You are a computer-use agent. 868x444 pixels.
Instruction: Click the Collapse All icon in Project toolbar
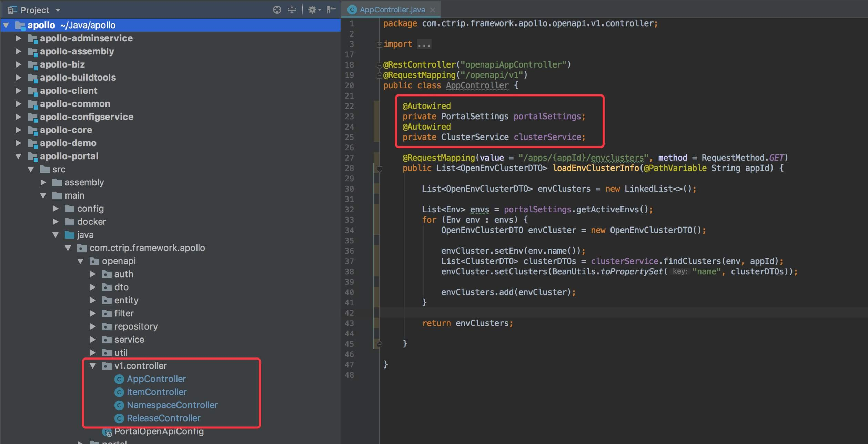(x=292, y=9)
